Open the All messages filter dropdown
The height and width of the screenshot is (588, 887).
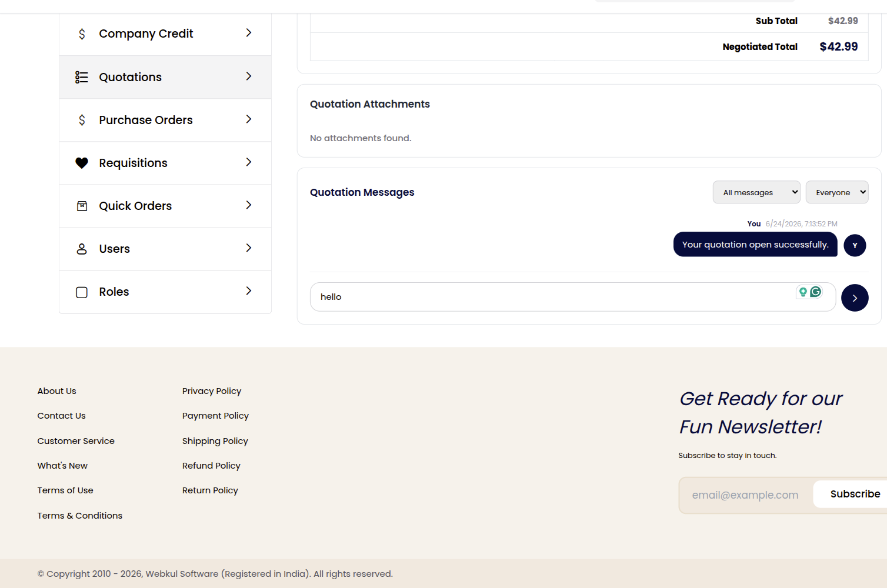tap(756, 192)
